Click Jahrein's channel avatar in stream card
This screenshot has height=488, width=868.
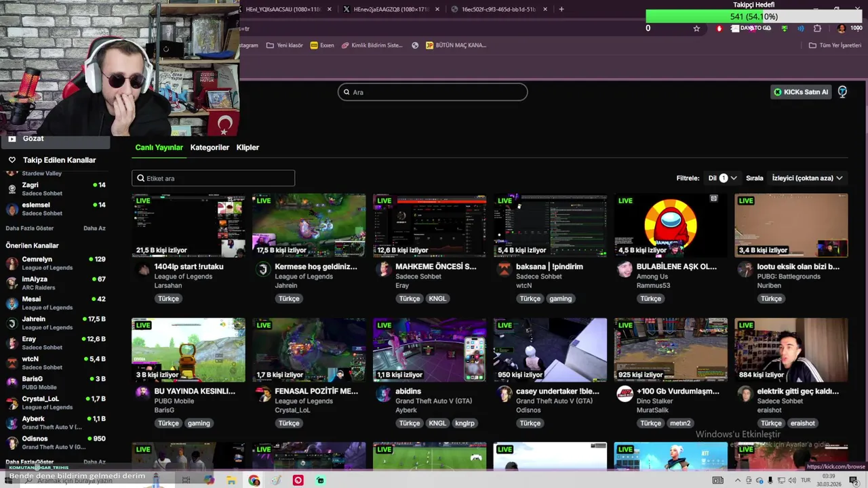click(x=263, y=270)
